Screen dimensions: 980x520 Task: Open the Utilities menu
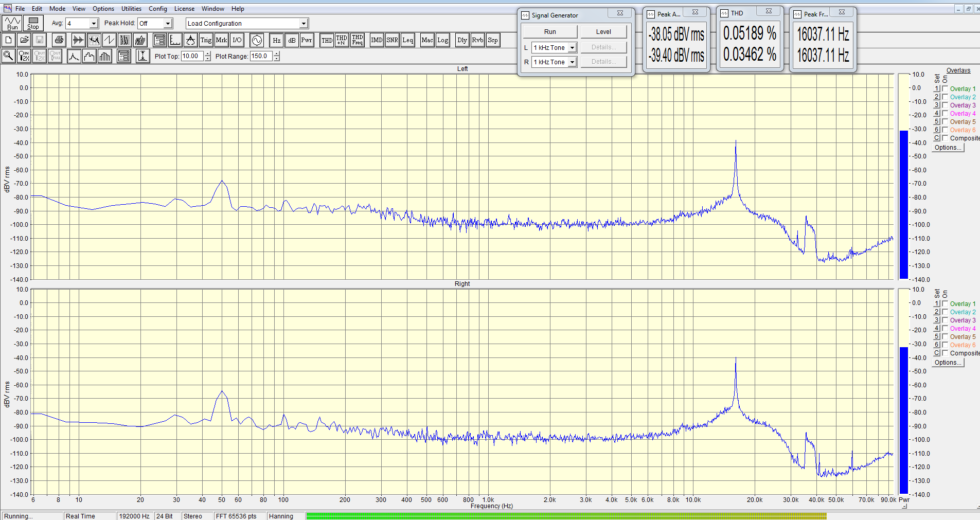[131, 9]
